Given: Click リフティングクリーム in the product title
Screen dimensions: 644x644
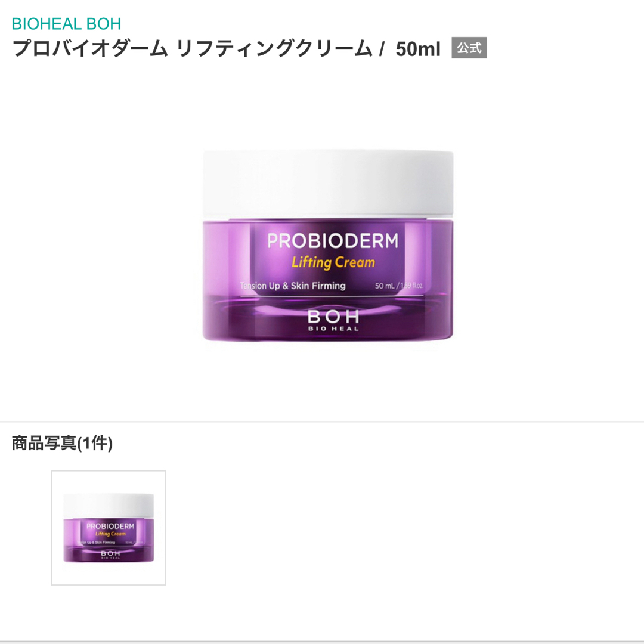Looking at the screenshot, I should 274,48.
